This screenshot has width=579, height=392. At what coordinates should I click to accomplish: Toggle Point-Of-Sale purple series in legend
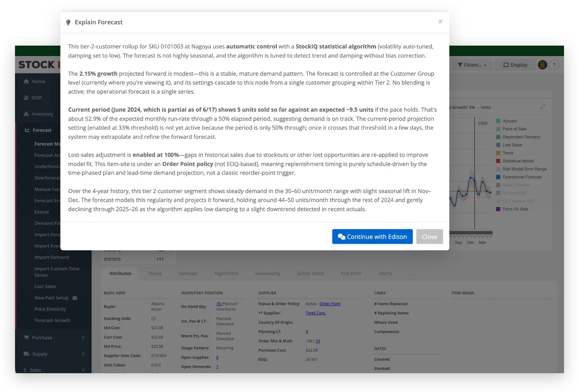click(512, 209)
